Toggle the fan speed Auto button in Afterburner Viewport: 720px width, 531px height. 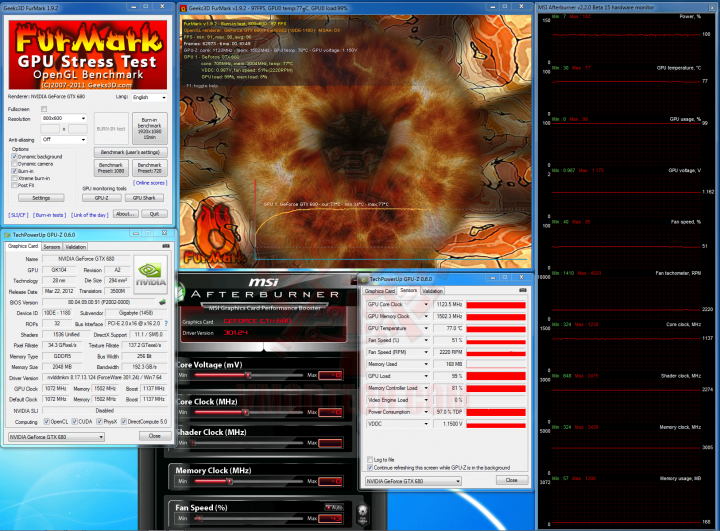pyautogui.click(x=334, y=507)
